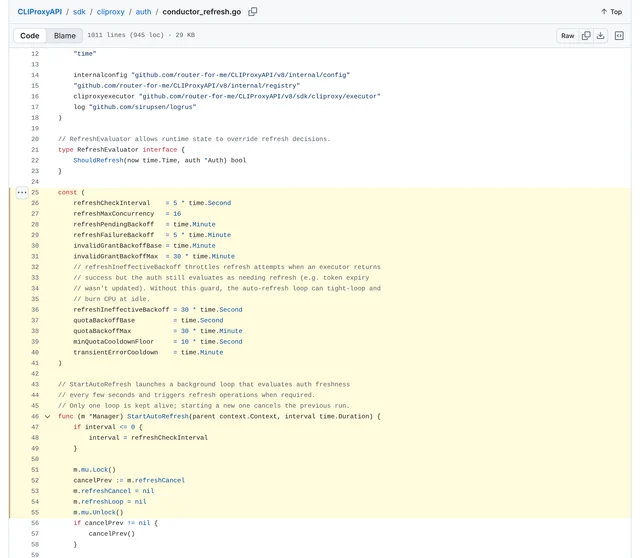The height and width of the screenshot is (558, 640).
Task: Click the ShouldRefresh method name
Action: pos(98,160)
